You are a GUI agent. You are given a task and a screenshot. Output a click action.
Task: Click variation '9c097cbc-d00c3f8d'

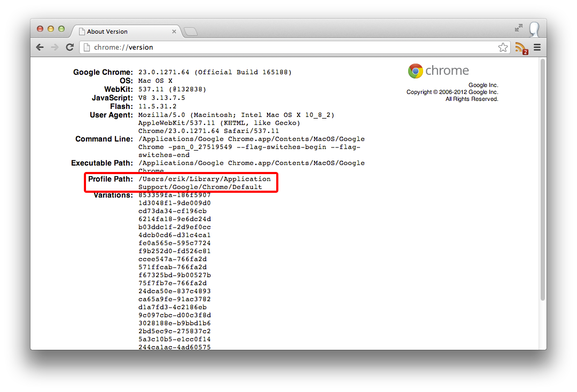174,315
